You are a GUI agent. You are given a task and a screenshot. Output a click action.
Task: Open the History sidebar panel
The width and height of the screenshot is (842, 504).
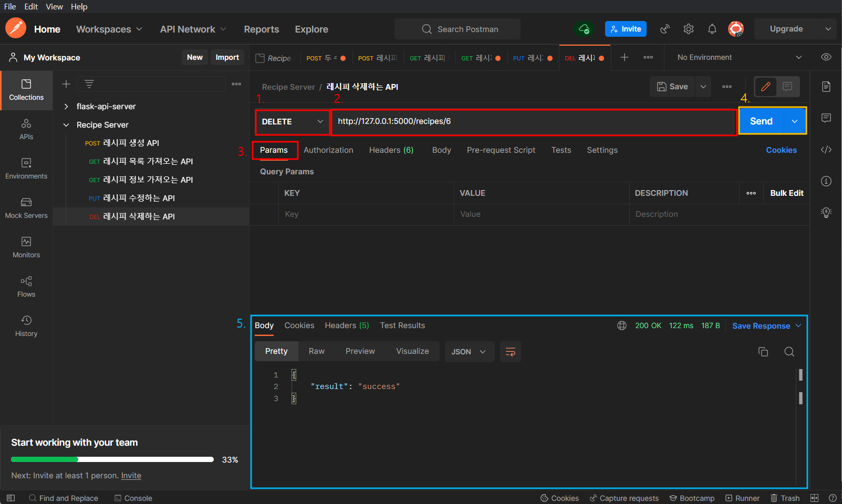pyautogui.click(x=26, y=327)
